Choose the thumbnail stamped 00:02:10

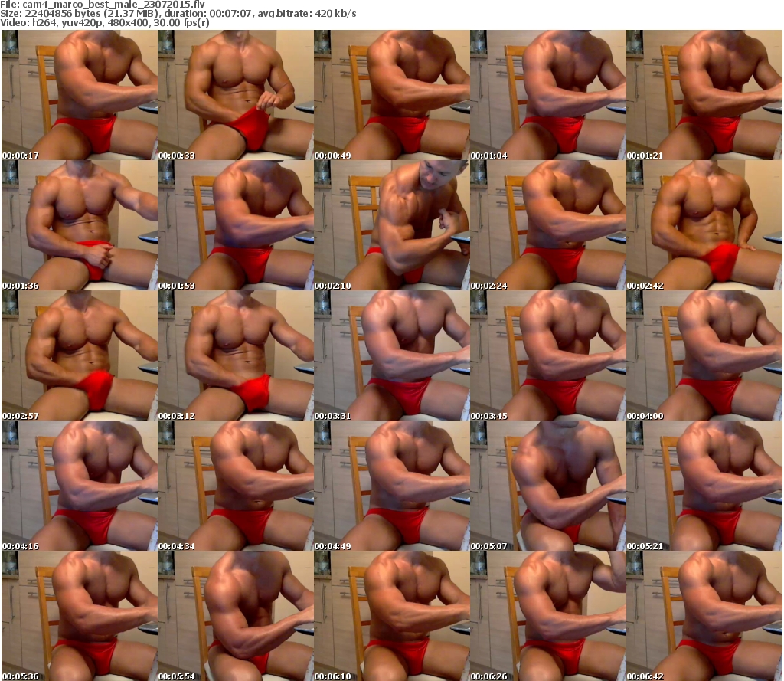pyautogui.click(x=391, y=225)
